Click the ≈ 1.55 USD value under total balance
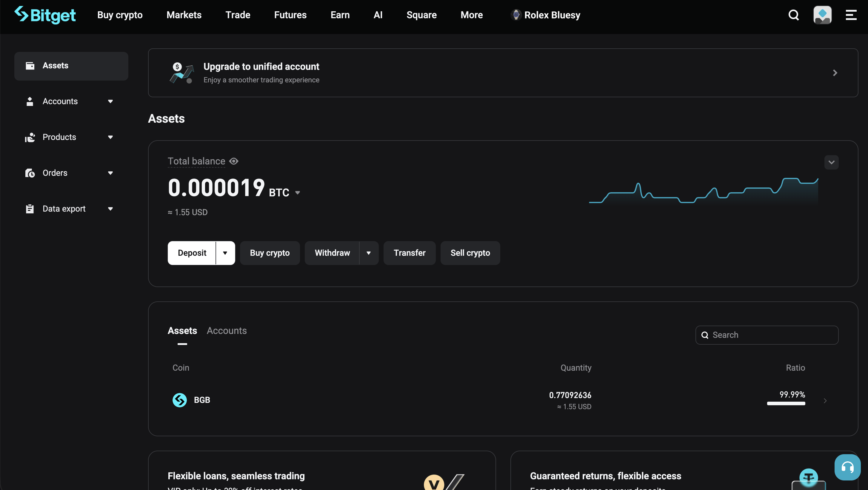The height and width of the screenshot is (490, 868). coord(188,212)
